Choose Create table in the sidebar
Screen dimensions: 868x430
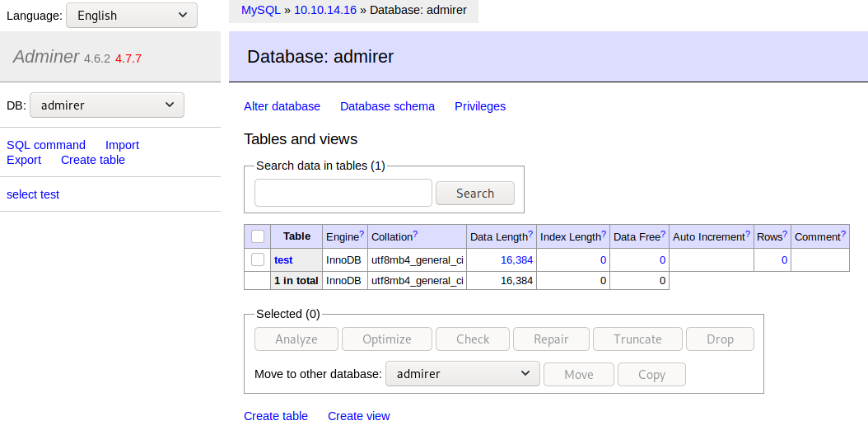[93, 160]
